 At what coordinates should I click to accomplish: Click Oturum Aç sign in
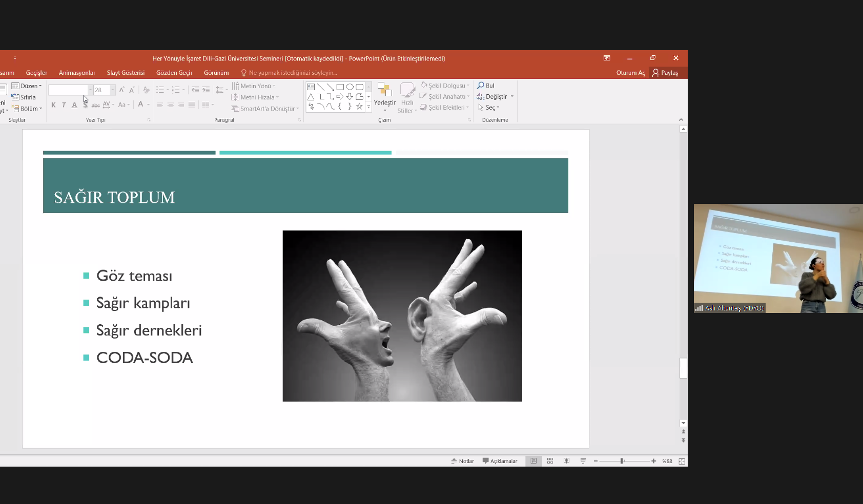pos(630,73)
